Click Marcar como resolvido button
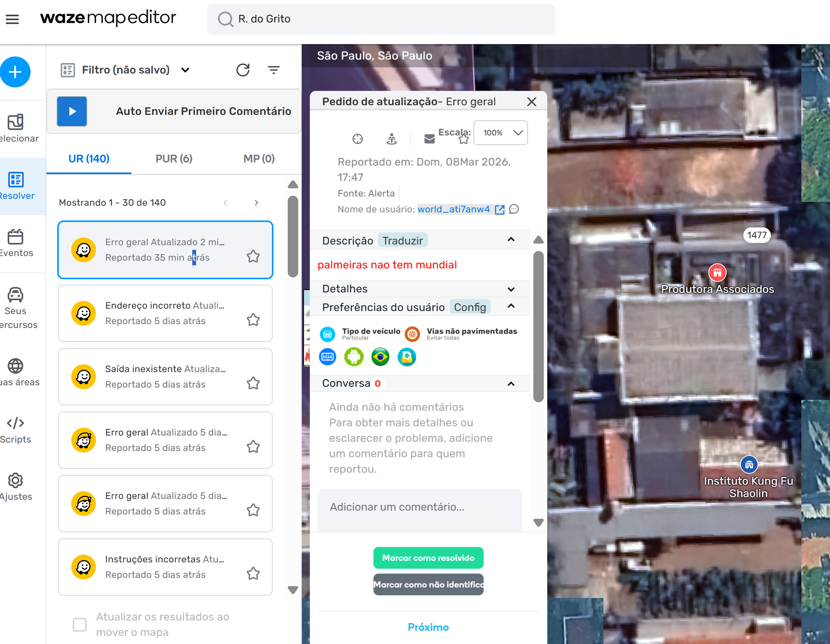 (428, 558)
